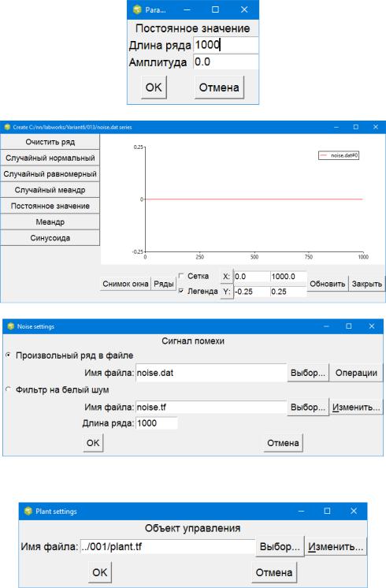This screenshot has height=588, width=386.
Task: Focus the Длина ряда field containing 1000 in the Para dialog
Action: click(x=225, y=45)
